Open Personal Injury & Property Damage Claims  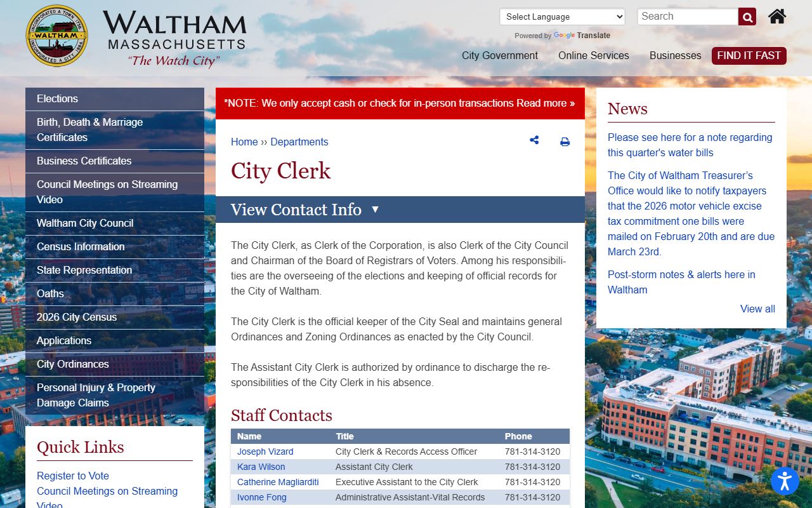tap(115, 396)
